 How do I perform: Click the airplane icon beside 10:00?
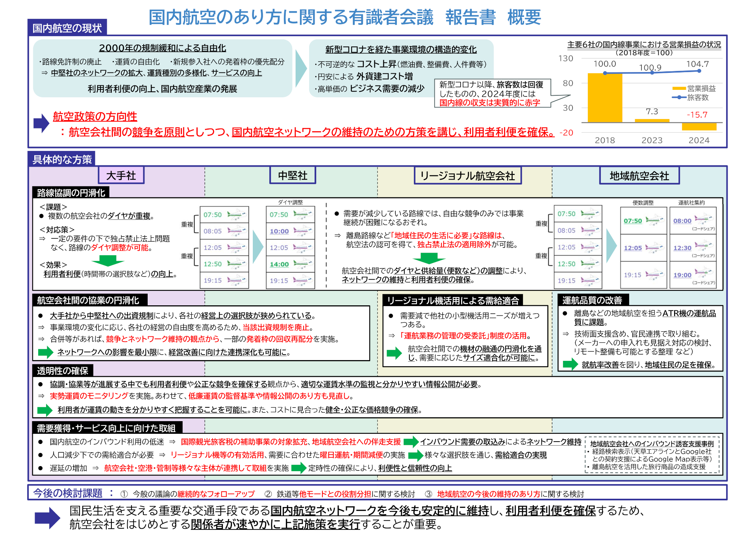(303, 231)
